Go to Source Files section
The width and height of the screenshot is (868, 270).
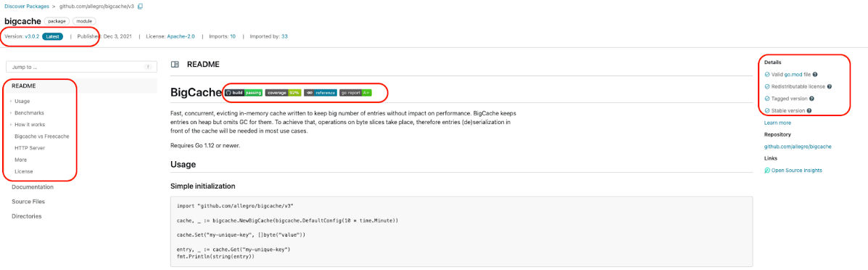pyautogui.click(x=28, y=202)
